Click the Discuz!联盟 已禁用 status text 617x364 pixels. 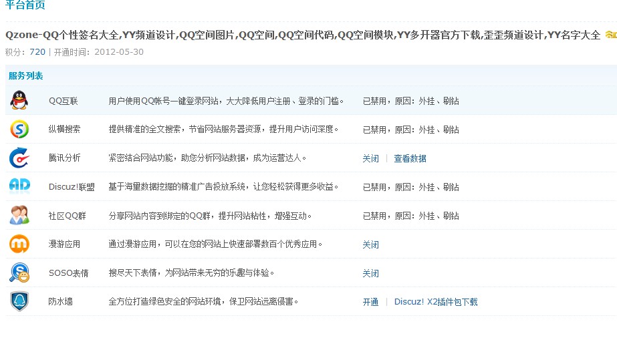click(x=411, y=187)
